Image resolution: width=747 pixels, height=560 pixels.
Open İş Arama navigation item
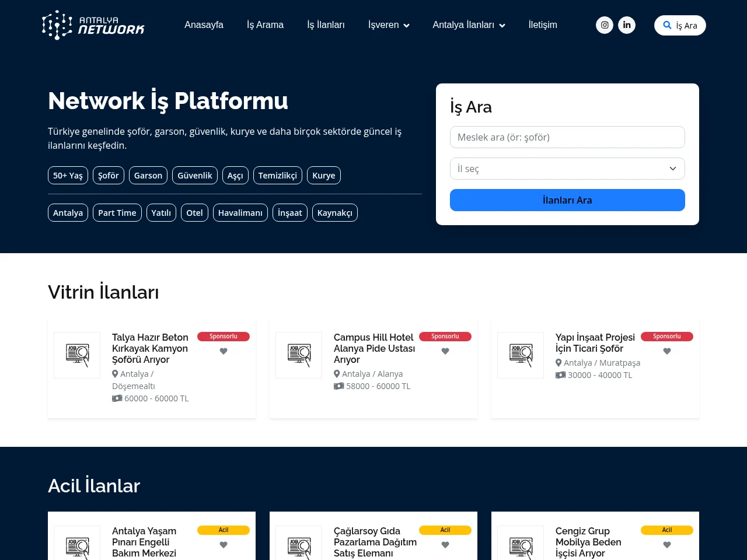(x=265, y=25)
